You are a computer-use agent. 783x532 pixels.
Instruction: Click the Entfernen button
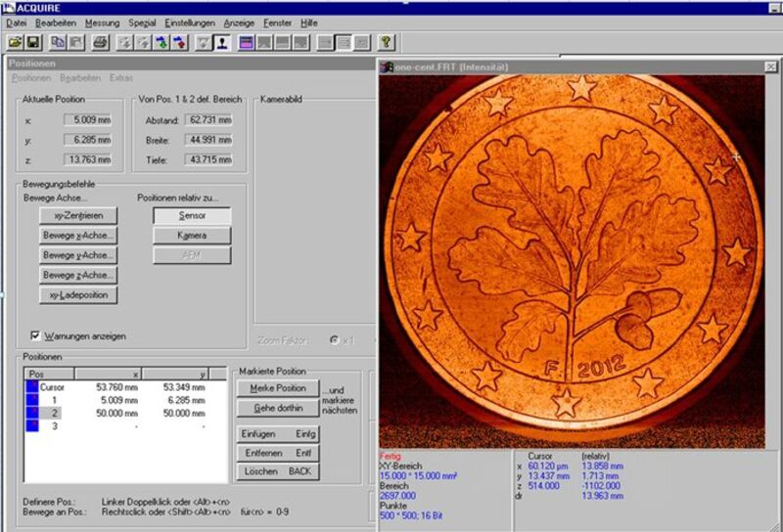(x=278, y=453)
